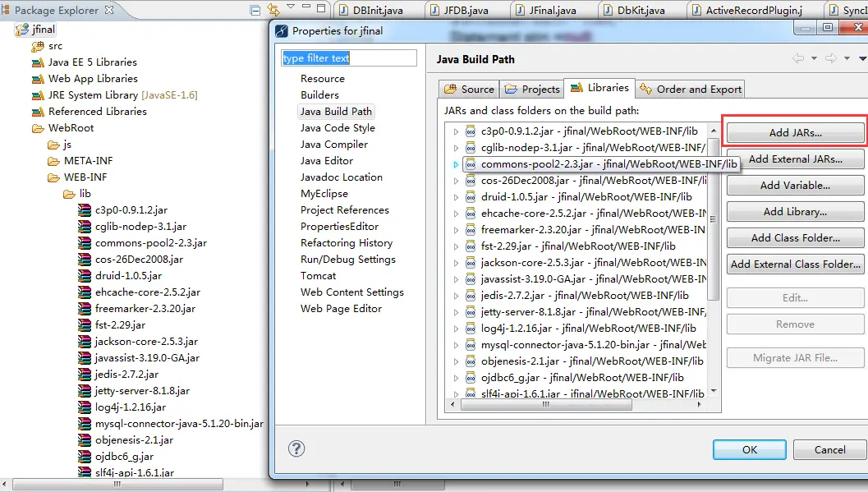Expand mysql-connector-java build path entry
The image size is (868, 492).
click(x=456, y=345)
